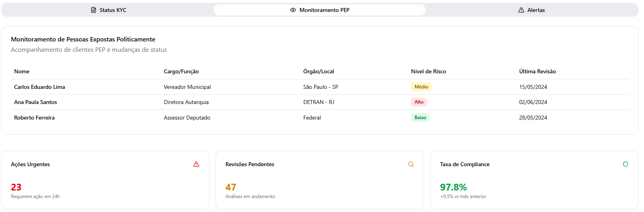Click the 97.8% compliance value

click(x=454, y=187)
